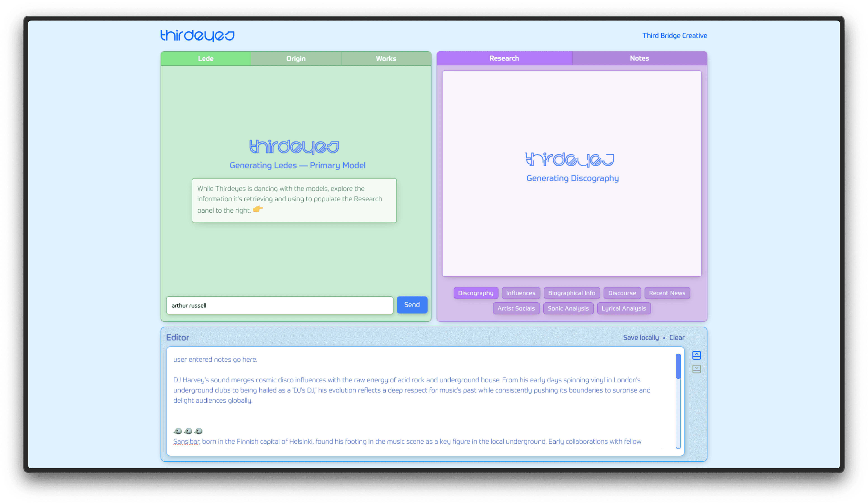Click the Discourse research tag
This screenshot has height=504, width=868.
click(622, 293)
